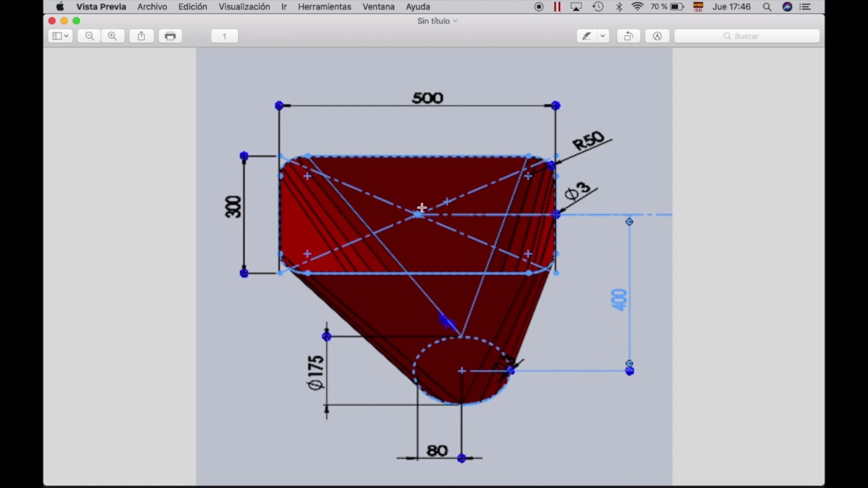868x488 pixels.
Task: Open the Time Machine menu icon
Action: [x=597, y=7]
